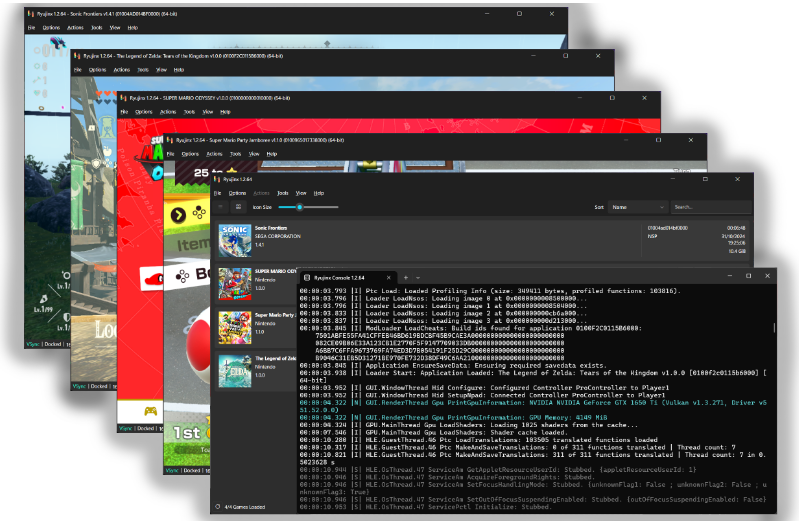The width and height of the screenshot is (799, 525).
Task: Open Actions menu in Zelda window
Action: tap(122, 70)
